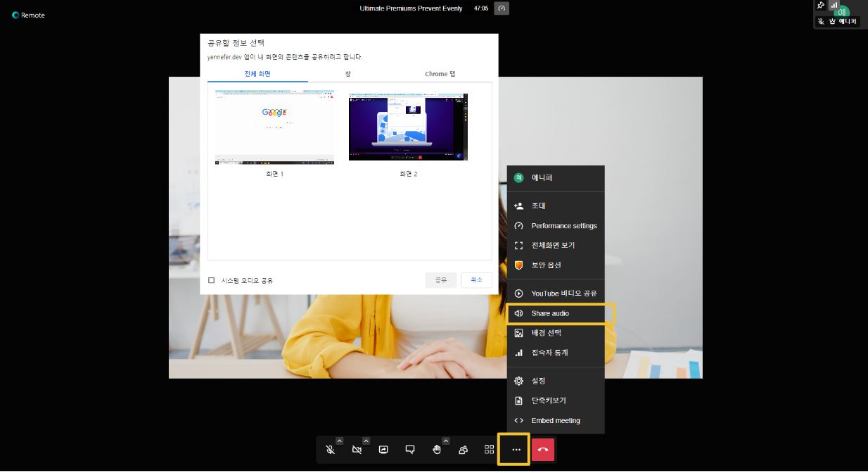Viewport: 868px width, 473px height.
Task: Check the 시스템 오디오 공유 checkbox
Action: (x=211, y=280)
